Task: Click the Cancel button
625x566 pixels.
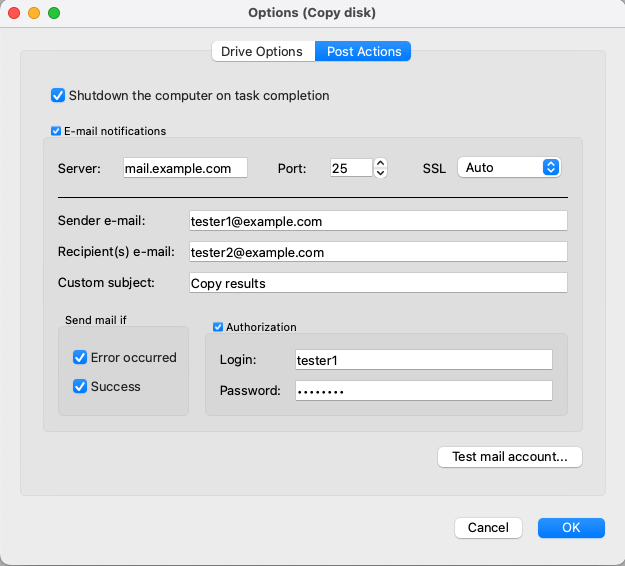Action: 488,528
